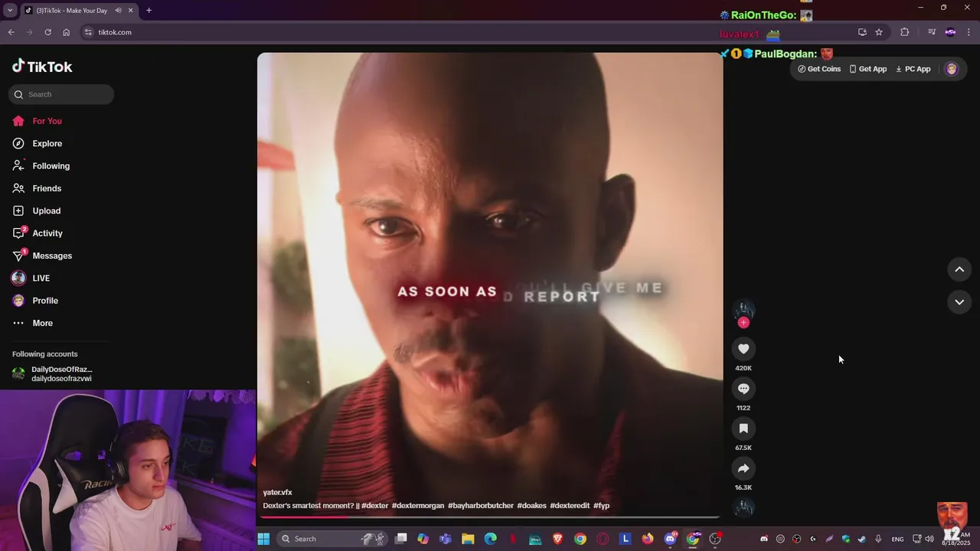Open the Windows Start menu
This screenshot has width=980, height=551.
pos(263,539)
